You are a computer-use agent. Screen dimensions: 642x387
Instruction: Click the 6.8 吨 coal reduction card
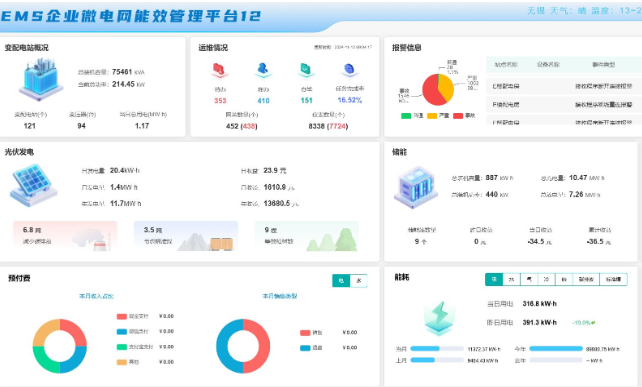point(65,235)
